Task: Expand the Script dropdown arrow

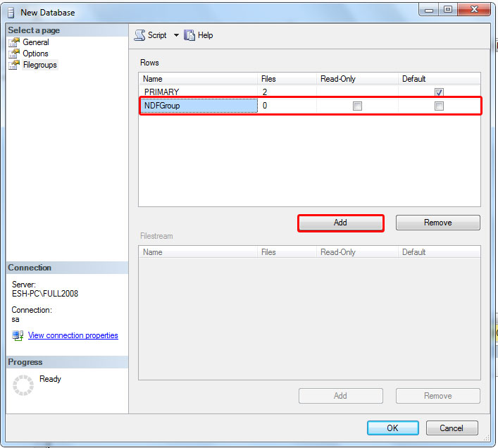Action: [176, 35]
